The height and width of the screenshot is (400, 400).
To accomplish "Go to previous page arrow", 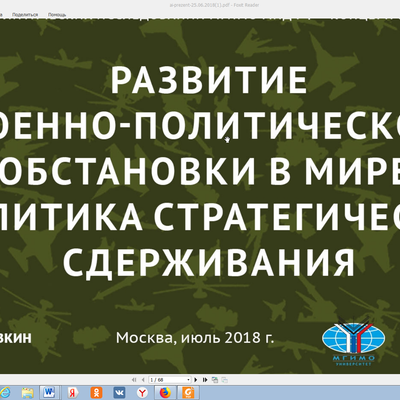I will click(143, 380).
